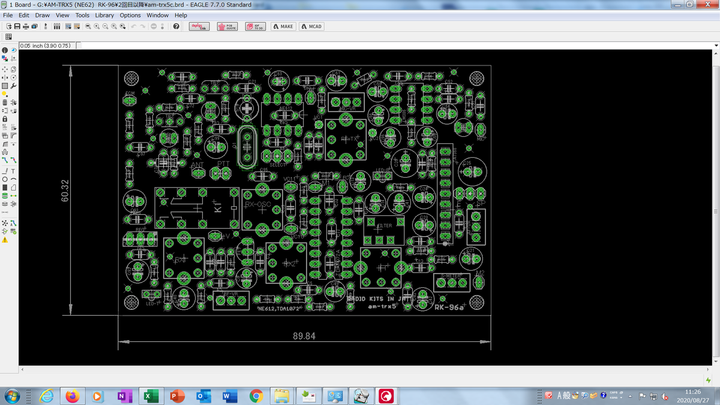Select the Lock padlock tool
Viewport: 720px width, 405px height.
(5, 119)
